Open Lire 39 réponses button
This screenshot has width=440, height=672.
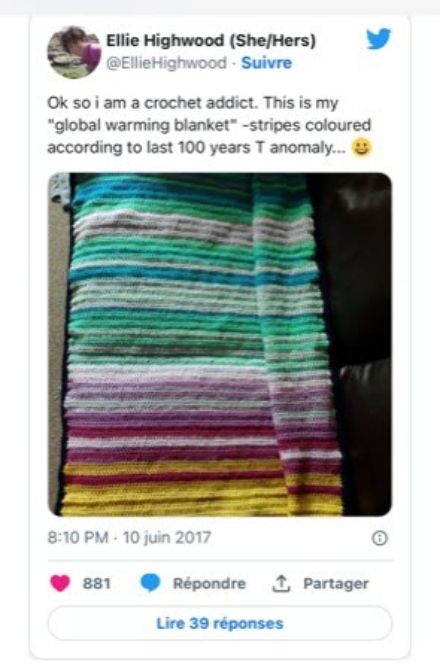[220, 623]
